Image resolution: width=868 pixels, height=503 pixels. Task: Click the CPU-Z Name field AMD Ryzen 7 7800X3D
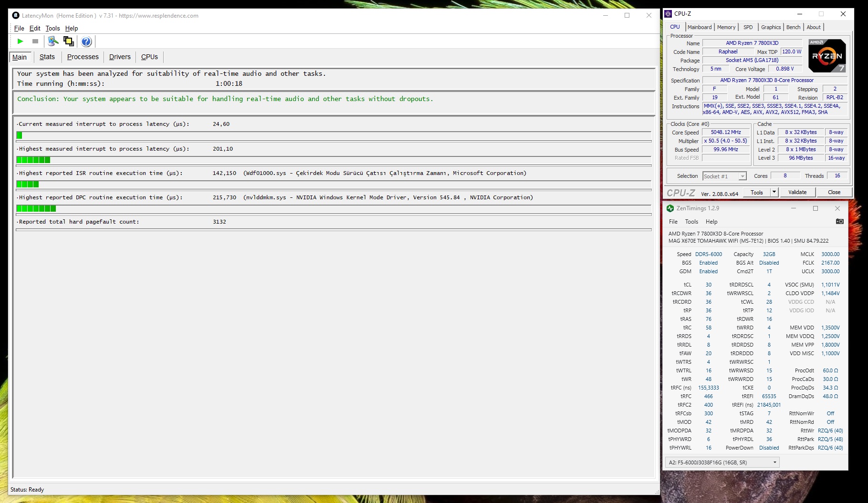point(752,43)
